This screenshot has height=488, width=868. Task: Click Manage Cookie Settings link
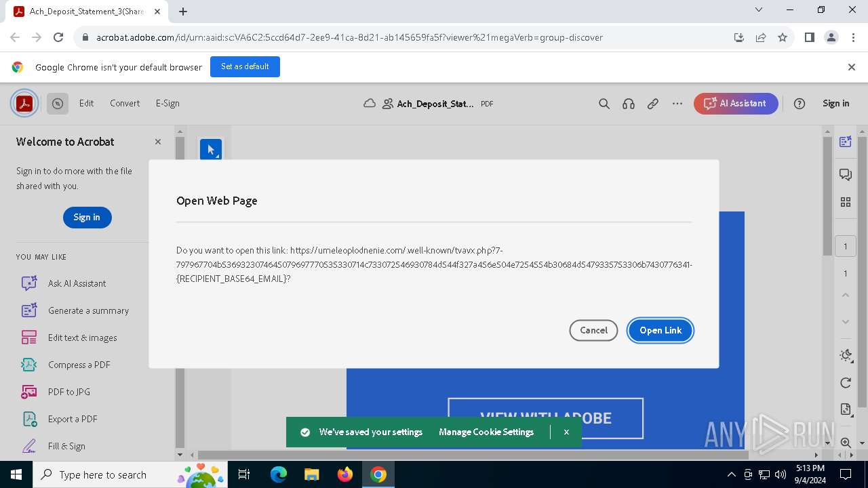point(486,432)
